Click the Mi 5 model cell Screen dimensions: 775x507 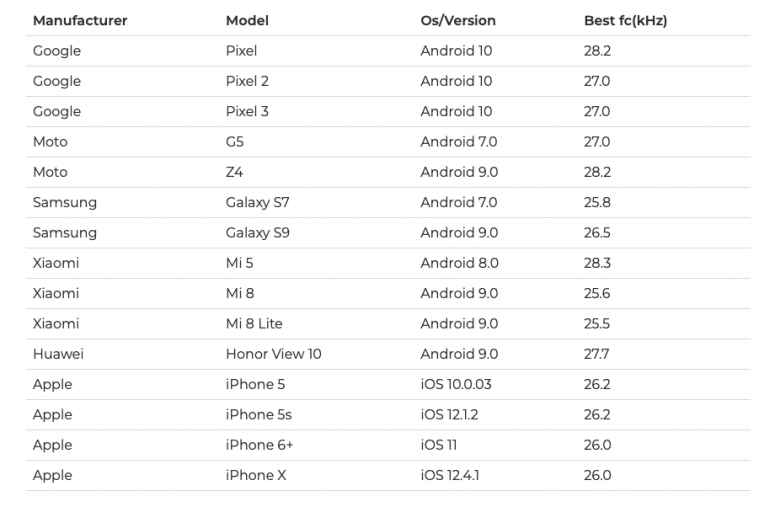(240, 263)
